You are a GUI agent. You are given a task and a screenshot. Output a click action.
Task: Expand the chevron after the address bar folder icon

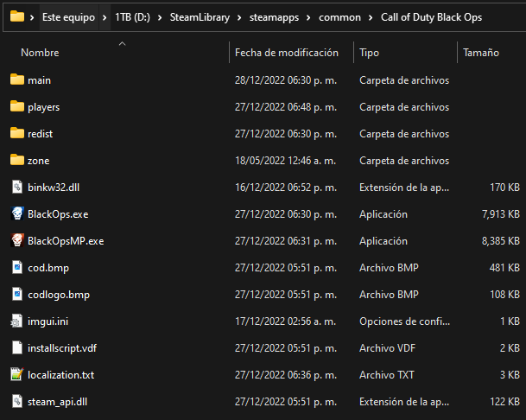(32, 17)
